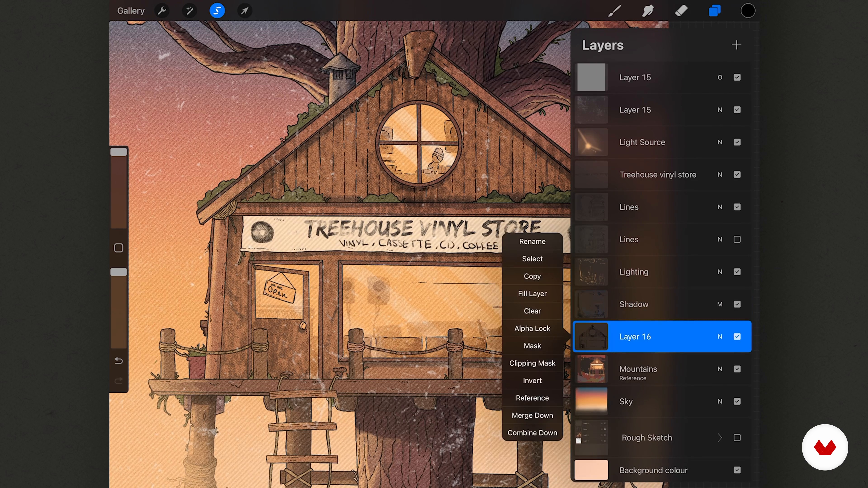This screenshot has height=488, width=868.
Task: Select the Treehouse vinyl store layer name
Action: [x=657, y=174]
